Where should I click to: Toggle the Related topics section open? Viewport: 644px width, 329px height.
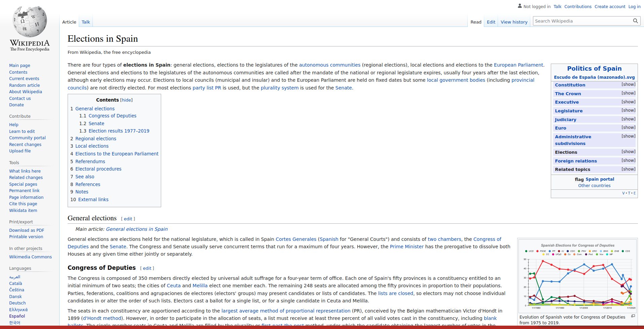pos(628,169)
